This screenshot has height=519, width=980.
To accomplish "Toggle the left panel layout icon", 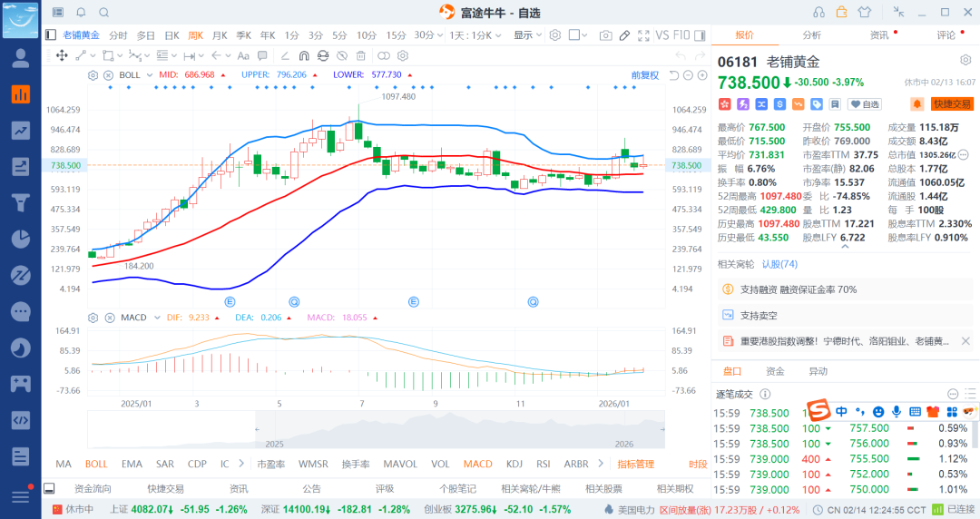I will (51, 35).
